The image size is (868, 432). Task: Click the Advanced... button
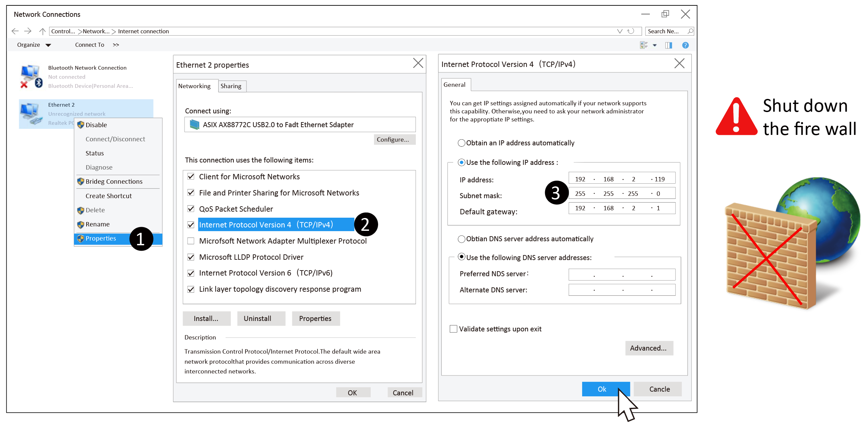(x=648, y=348)
